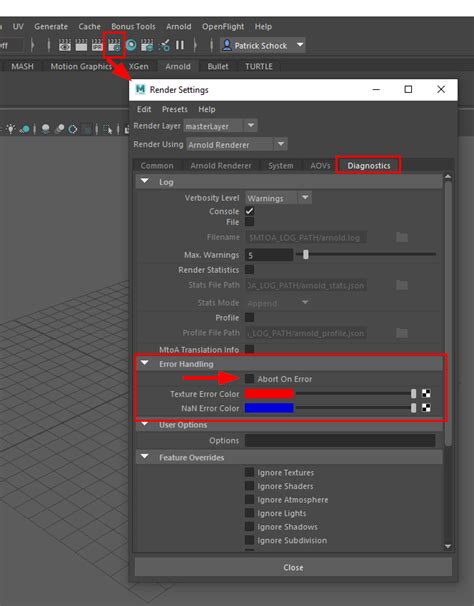The width and height of the screenshot is (474, 606).
Task: Open the Verbosity Level dropdown
Action: [x=278, y=198]
